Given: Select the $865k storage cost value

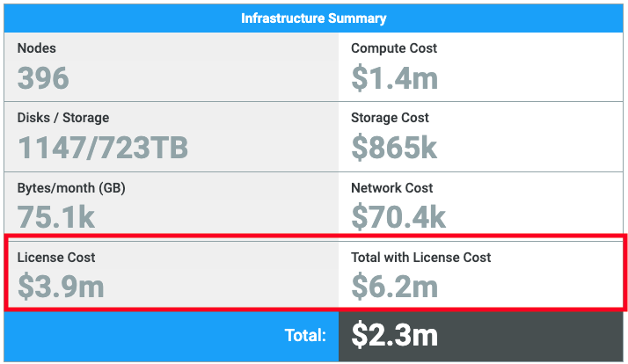Looking at the screenshot, I should click(394, 148).
